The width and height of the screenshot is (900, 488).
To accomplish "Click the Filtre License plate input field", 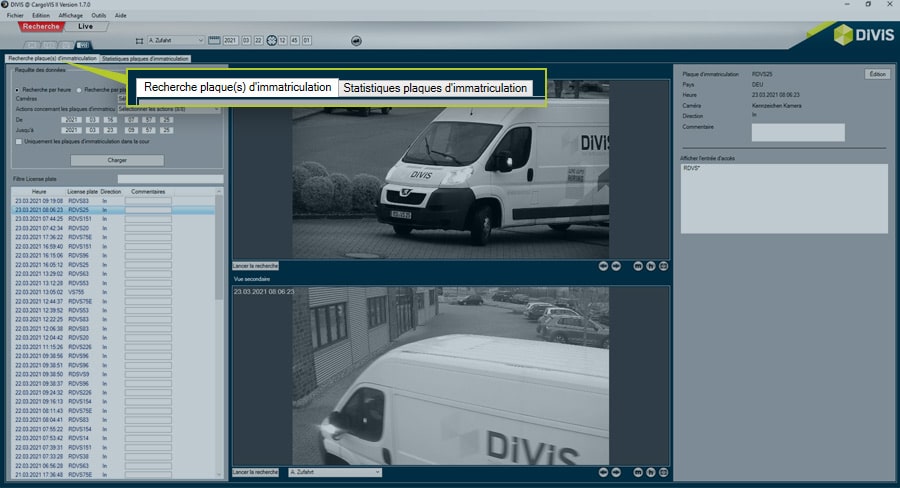I will click(170, 179).
